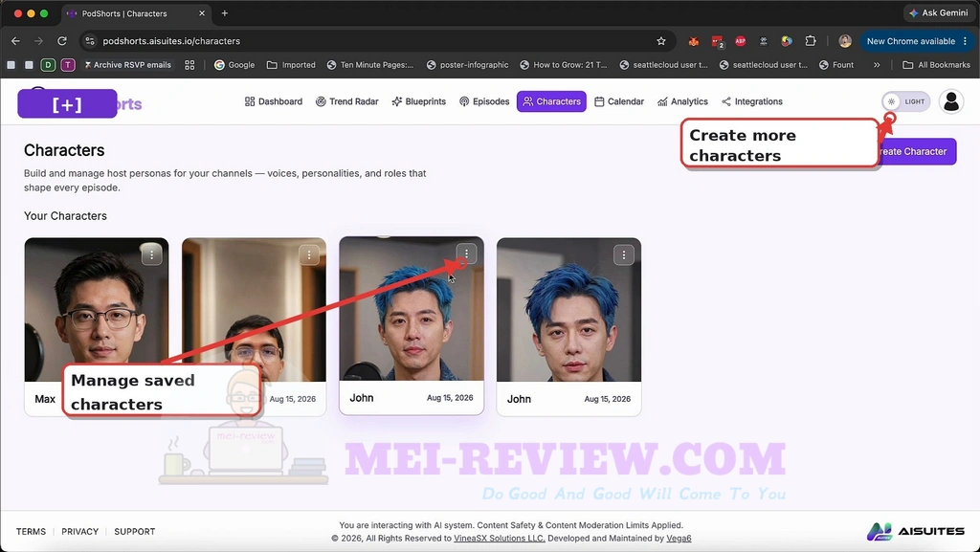Click the "Your Characters" heading text
The height and width of the screenshot is (552, 980).
[66, 216]
